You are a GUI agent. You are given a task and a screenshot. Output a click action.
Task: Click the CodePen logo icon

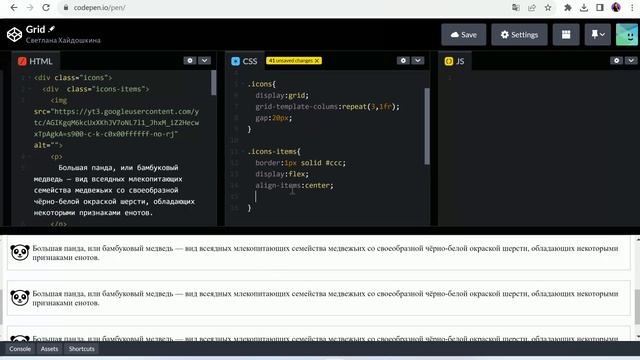14,35
